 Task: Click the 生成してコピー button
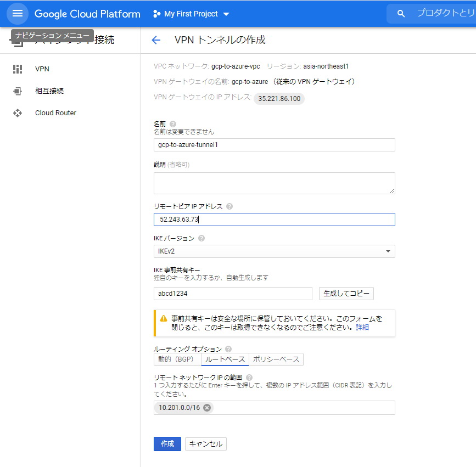tap(346, 294)
